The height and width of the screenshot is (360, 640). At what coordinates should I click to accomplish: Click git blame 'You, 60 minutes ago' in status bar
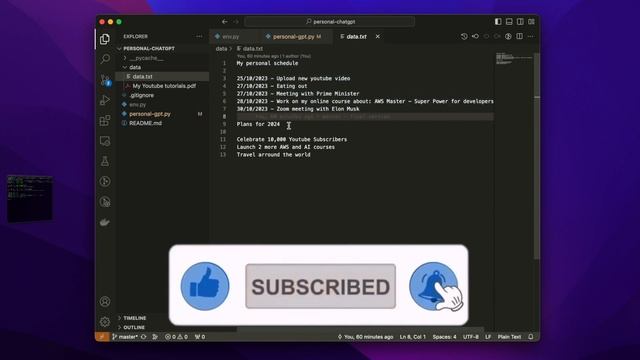tap(365, 337)
